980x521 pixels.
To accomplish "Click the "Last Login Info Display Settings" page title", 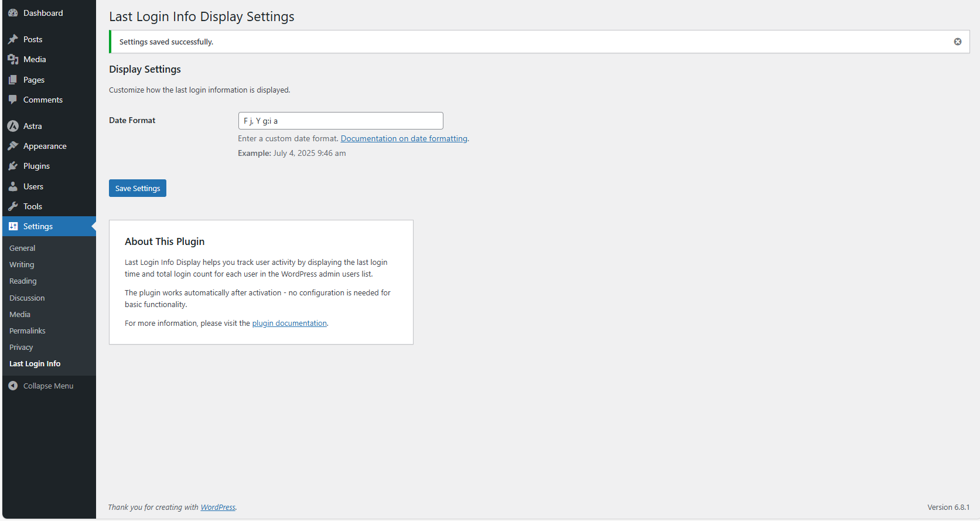I will pos(202,16).
